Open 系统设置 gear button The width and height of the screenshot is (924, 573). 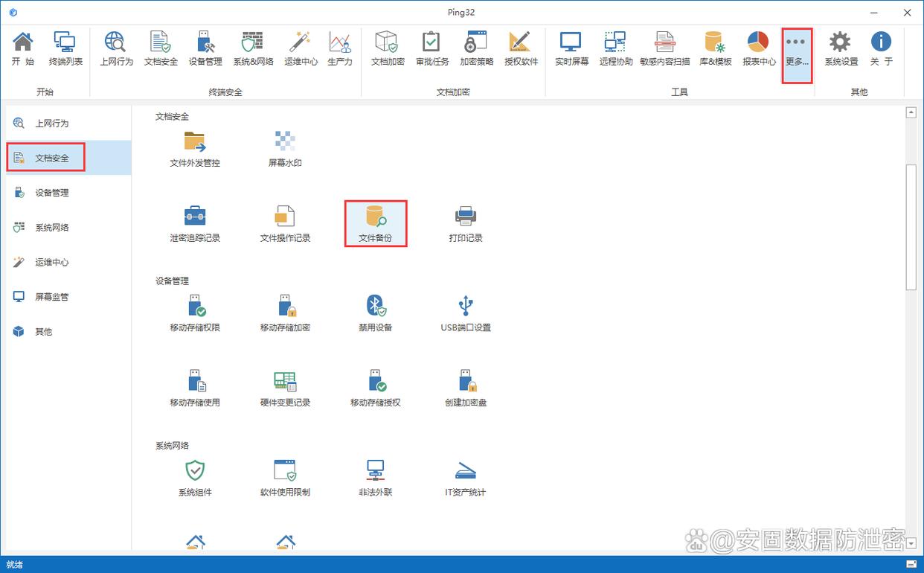(841, 50)
